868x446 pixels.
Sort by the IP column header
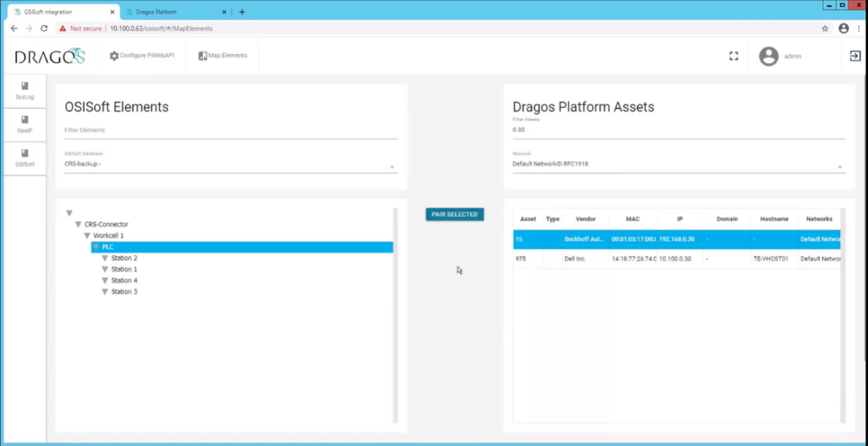680,219
